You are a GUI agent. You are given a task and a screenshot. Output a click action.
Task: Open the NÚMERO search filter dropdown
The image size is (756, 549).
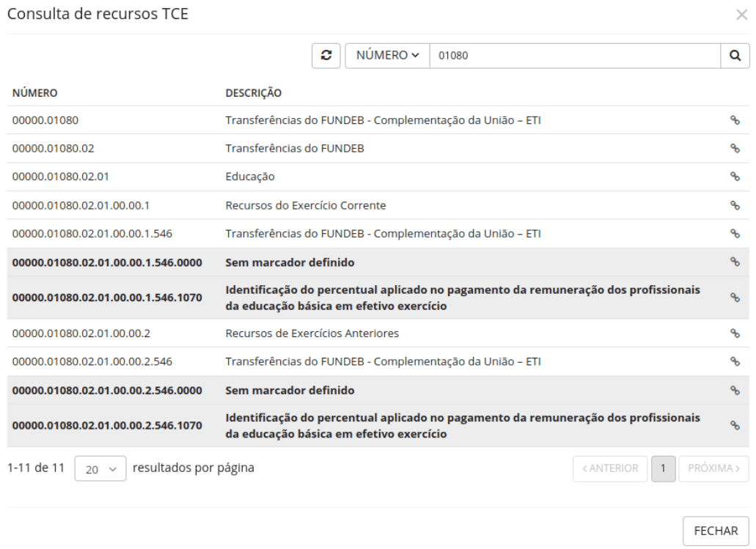386,56
